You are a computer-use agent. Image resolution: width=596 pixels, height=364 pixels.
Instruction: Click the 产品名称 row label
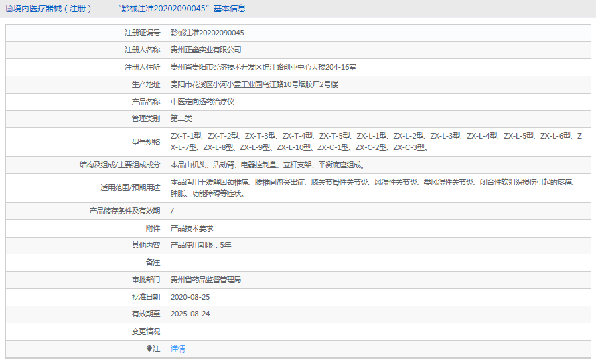(x=146, y=102)
